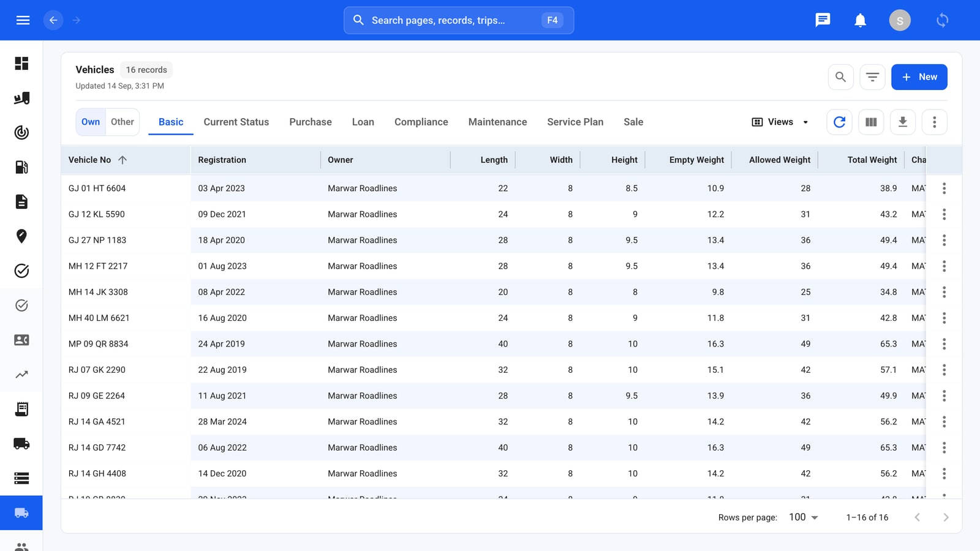Refresh the vehicles table
The image size is (980, 551).
point(840,122)
